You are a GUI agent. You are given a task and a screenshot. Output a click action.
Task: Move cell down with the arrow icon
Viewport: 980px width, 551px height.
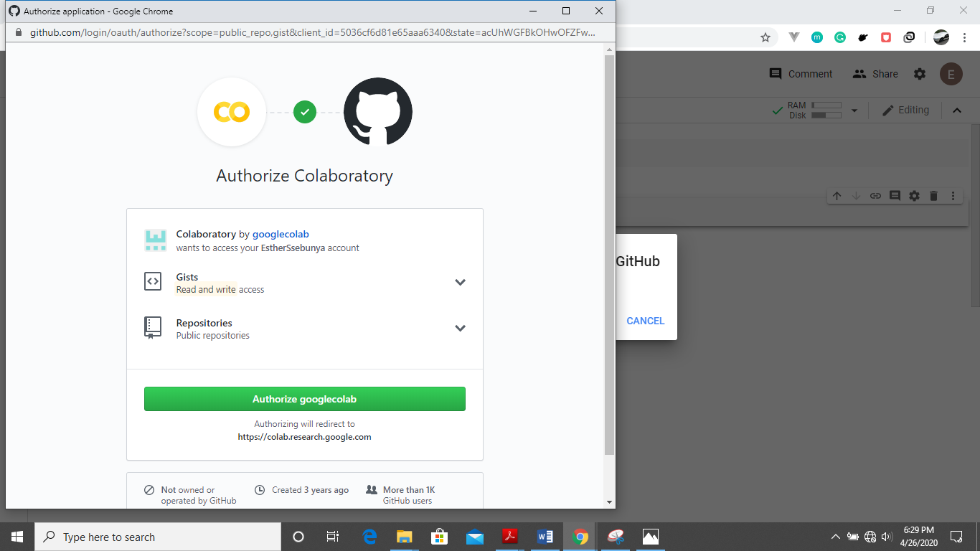pos(856,195)
